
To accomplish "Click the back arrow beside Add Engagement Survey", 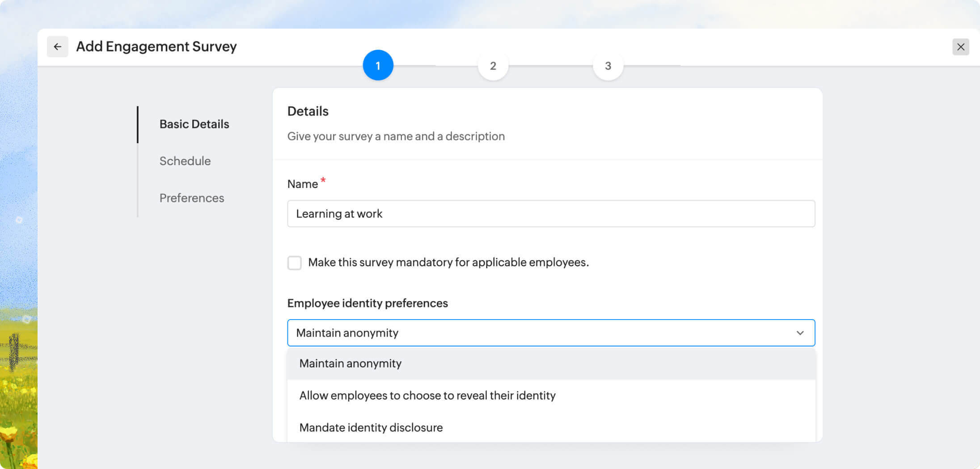I will (x=58, y=47).
